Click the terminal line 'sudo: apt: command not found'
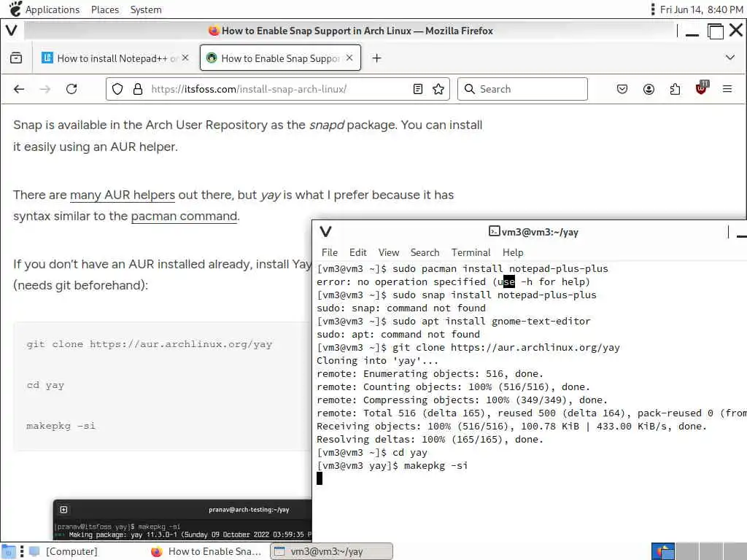The height and width of the screenshot is (560, 747). [x=398, y=334]
